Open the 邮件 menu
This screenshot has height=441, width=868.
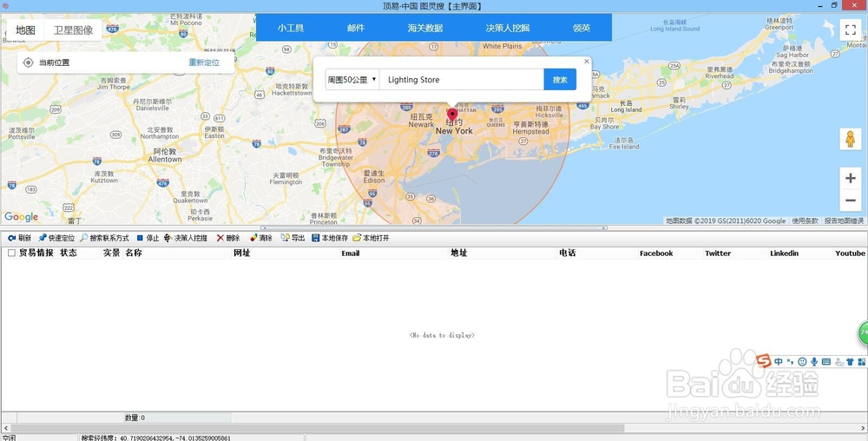click(356, 28)
